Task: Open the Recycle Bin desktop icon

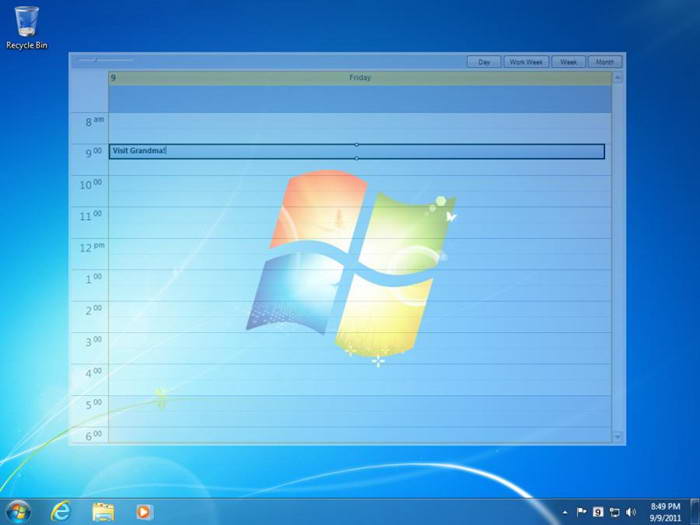Action: [x=26, y=27]
